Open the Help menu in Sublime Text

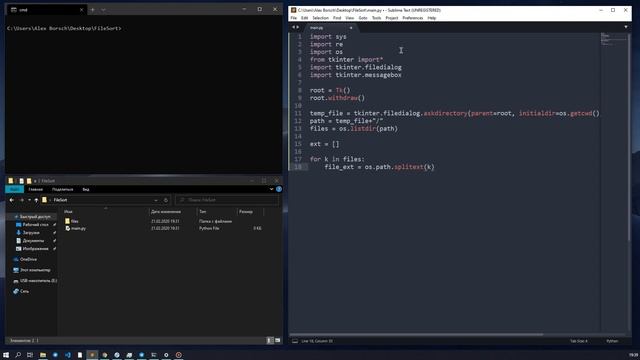(432, 18)
